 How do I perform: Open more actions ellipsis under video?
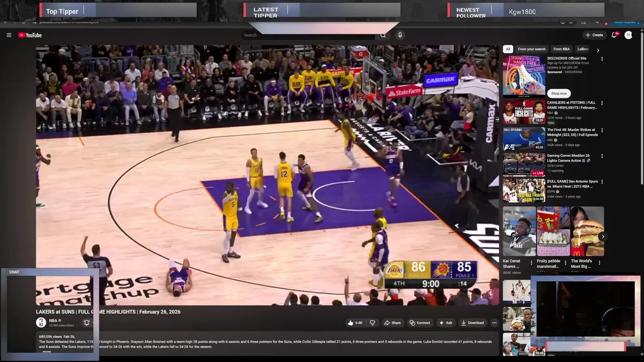click(x=494, y=323)
